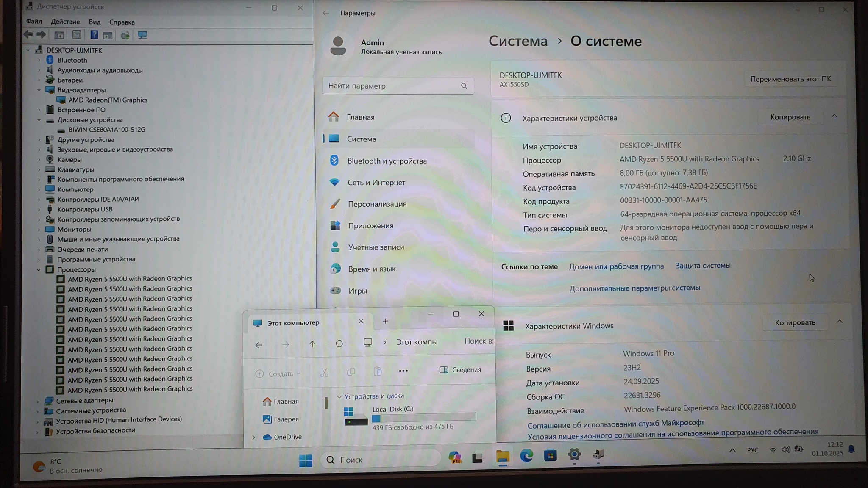Click the Переименовать этот ПК button

[x=790, y=79]
